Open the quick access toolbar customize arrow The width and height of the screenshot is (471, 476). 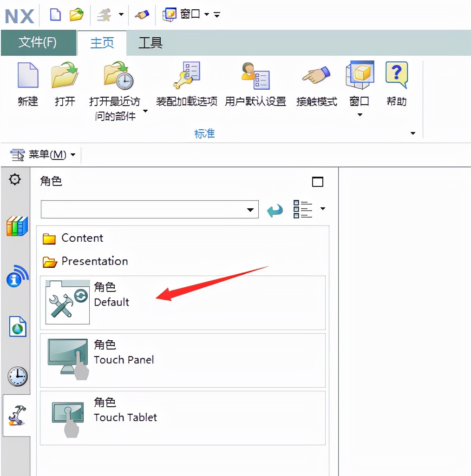pyautogui.click(x=217, y=14)
